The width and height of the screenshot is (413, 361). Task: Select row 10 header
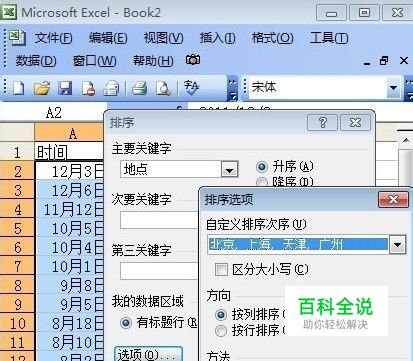click(17, 323)
